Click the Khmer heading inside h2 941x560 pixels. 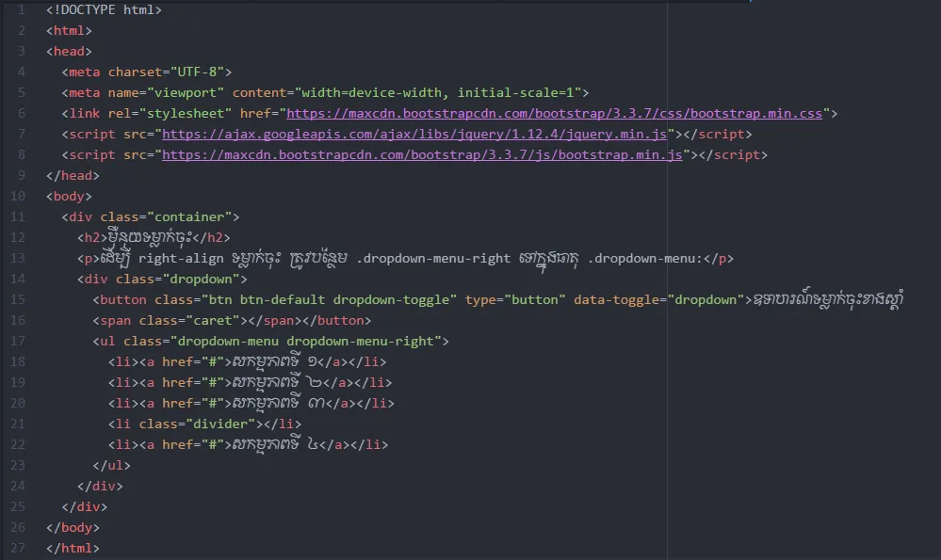[x=150, y=237]
